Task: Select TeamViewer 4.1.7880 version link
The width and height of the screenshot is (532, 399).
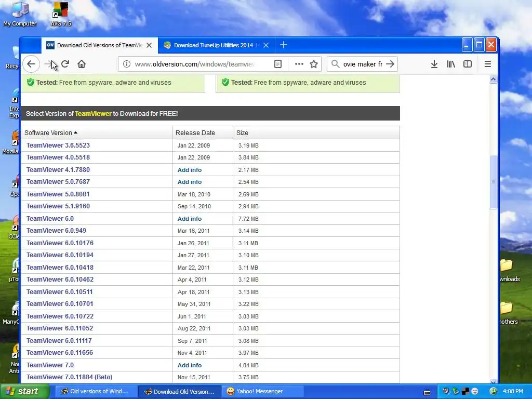Action: click(58, 170)
